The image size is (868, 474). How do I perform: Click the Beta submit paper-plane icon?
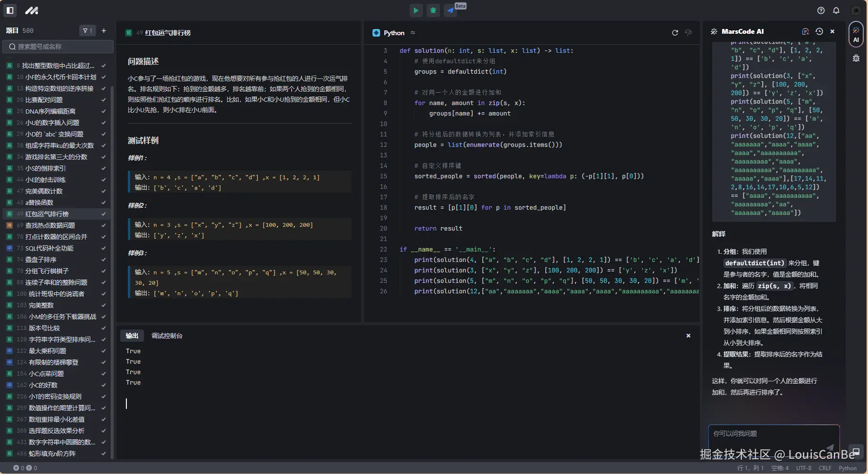(x=450, y=10)
